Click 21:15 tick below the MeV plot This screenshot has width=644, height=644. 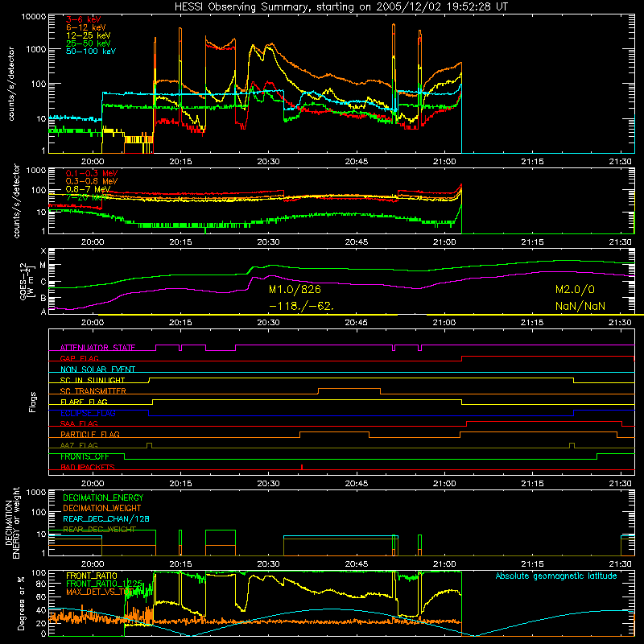pos(533,242)
